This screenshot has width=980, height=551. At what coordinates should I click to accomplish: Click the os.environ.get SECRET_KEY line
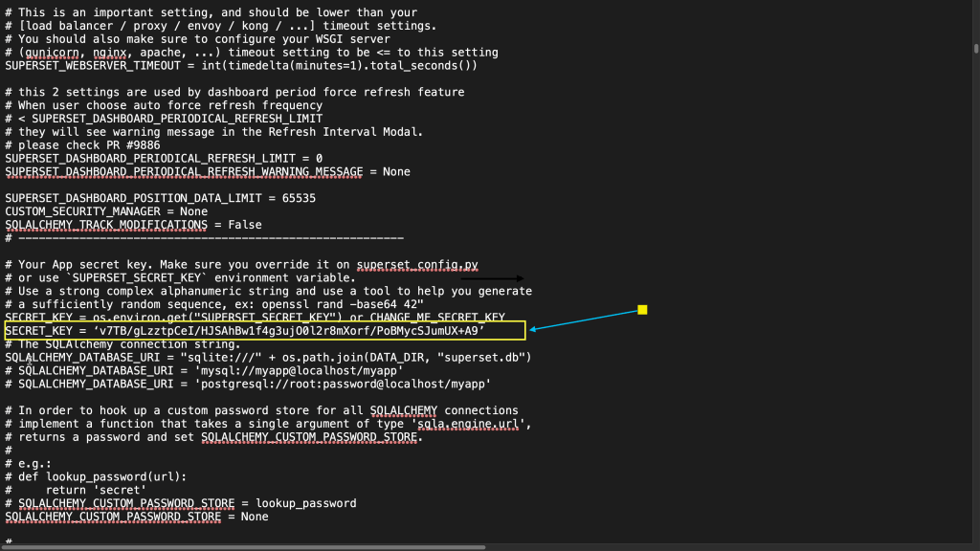[x=255, y=317]
